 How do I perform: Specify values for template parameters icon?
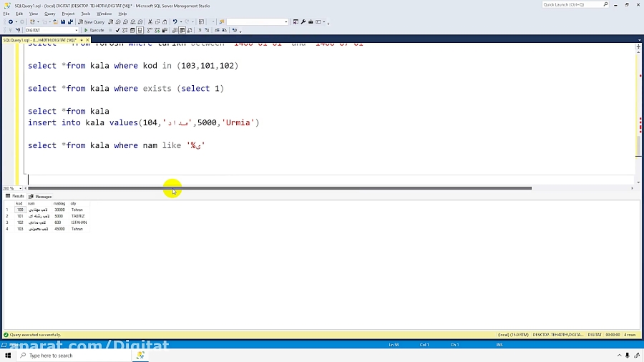point(234,30)
